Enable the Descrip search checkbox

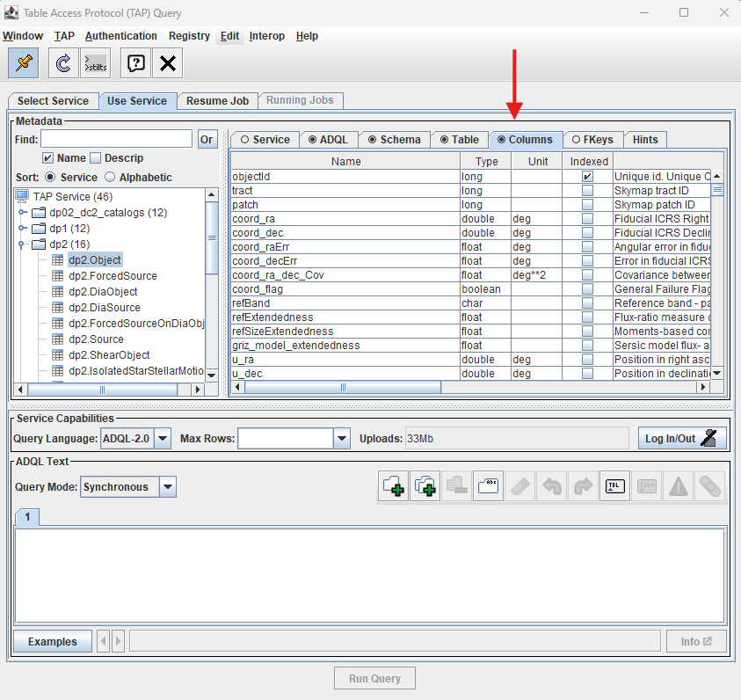[96, 158]
